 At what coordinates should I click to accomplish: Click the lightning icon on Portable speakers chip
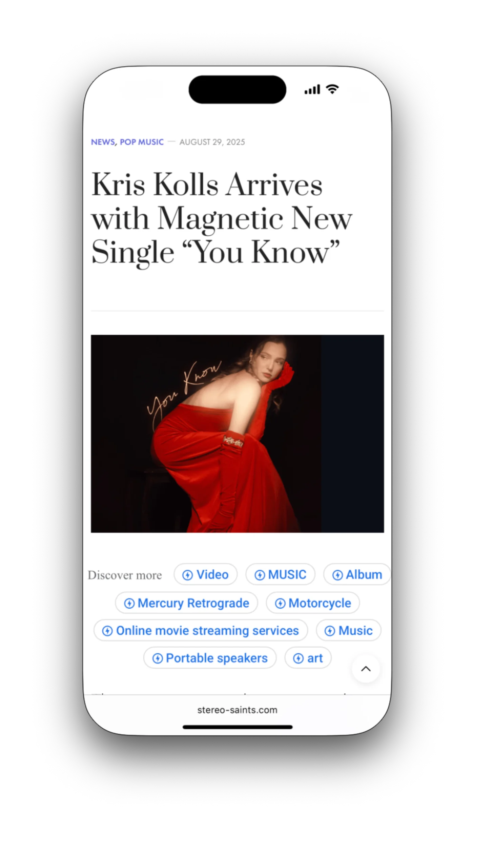pos(157,658)
